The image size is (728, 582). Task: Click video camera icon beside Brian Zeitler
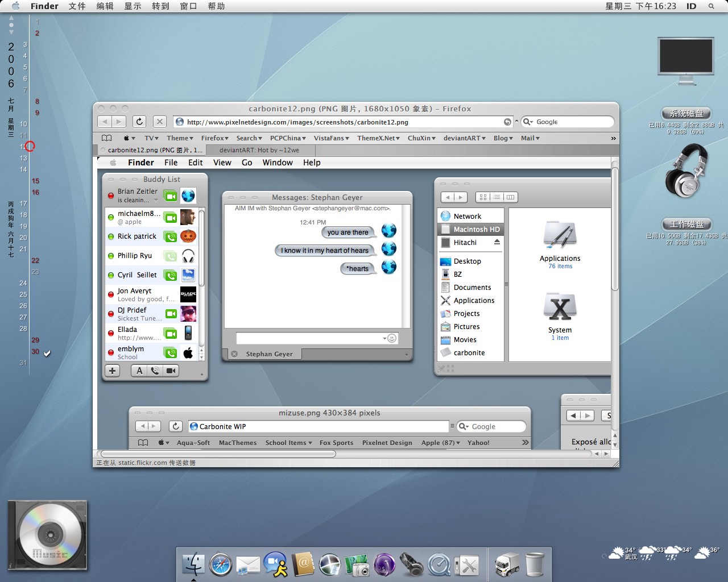171,196
